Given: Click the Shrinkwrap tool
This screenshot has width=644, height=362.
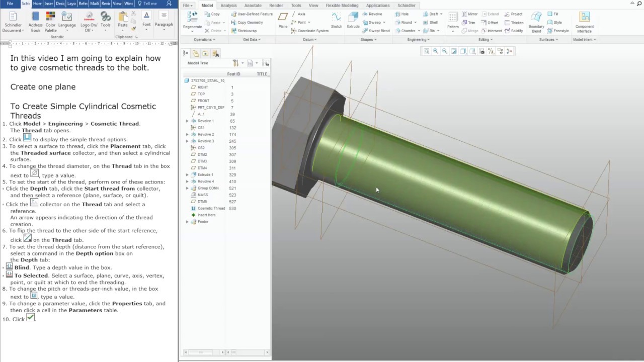Looking at the screenshot, I should (x=244, y=31).
